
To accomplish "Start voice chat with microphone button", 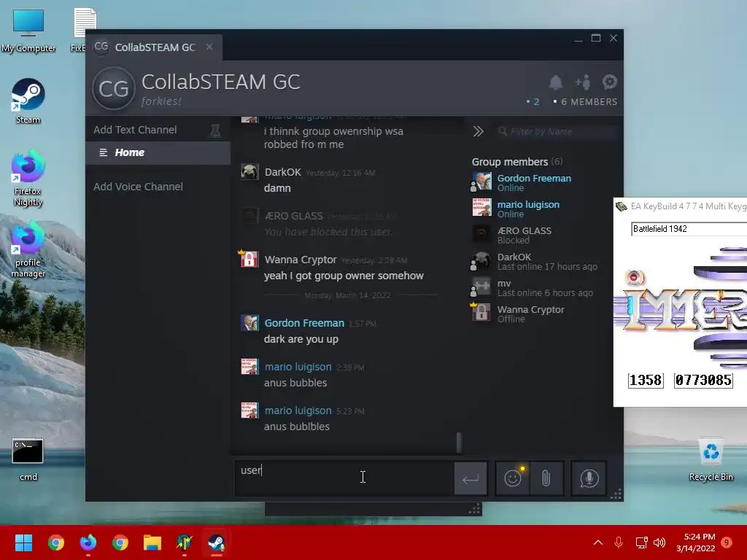I will click(x=589, y=478).
